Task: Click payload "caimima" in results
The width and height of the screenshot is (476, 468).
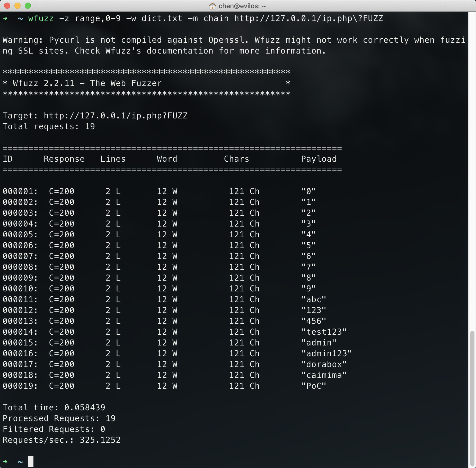Action: click(x=324, y=375)
